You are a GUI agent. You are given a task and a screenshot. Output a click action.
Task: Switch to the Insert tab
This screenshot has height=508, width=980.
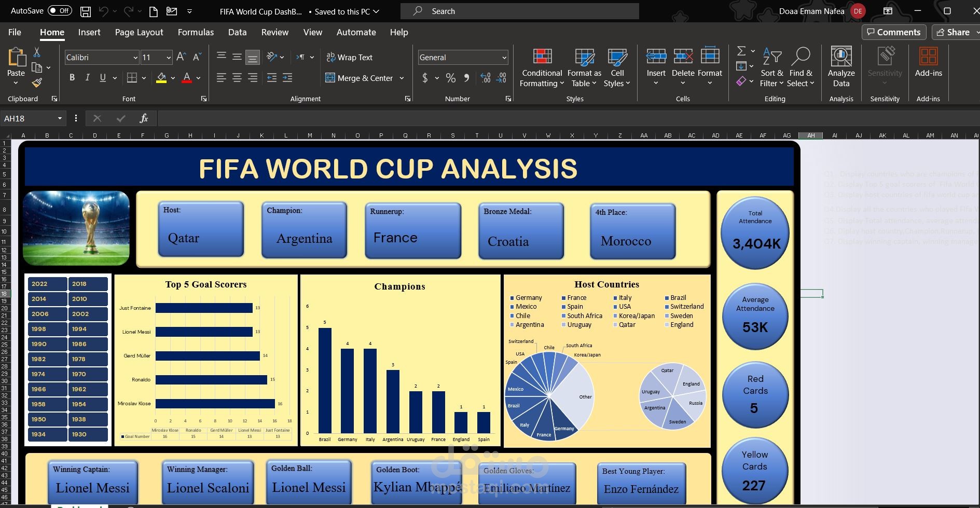(89, 32)
